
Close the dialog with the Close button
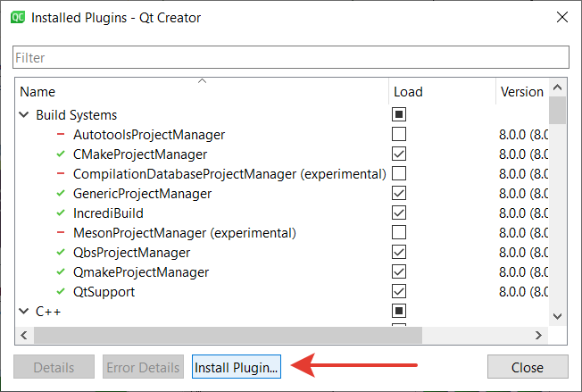pos(527,367)
